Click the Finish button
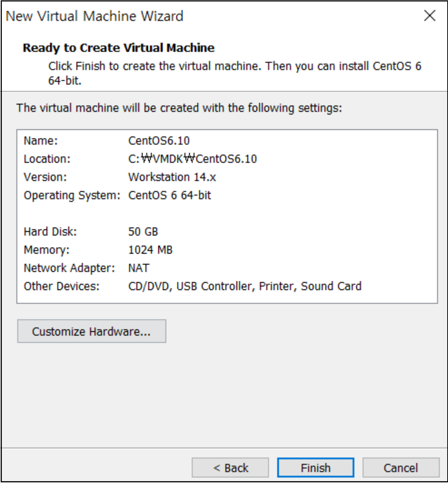This screenshot has height=483, width=448. point(315,467)
